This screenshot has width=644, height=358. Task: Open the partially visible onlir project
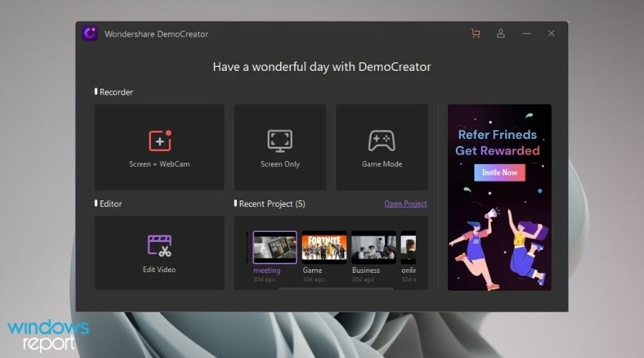point(409,247)
